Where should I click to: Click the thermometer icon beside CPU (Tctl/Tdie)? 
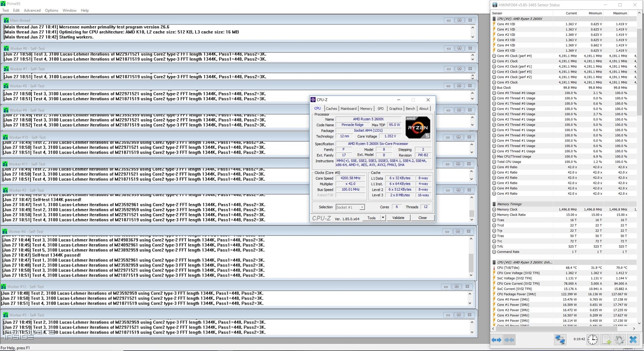pyautogui.click(x=494, y=268)
